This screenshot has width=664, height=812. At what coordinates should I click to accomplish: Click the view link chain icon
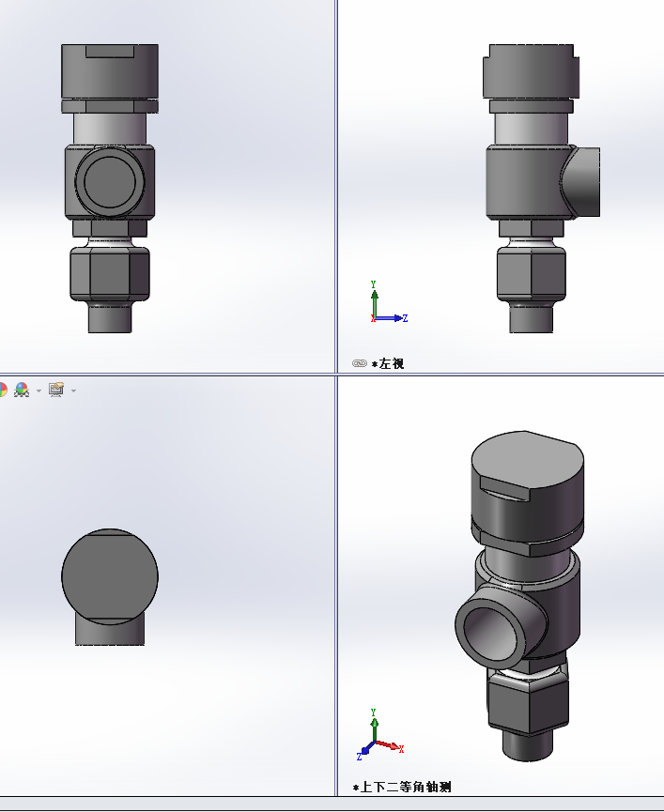360,363
